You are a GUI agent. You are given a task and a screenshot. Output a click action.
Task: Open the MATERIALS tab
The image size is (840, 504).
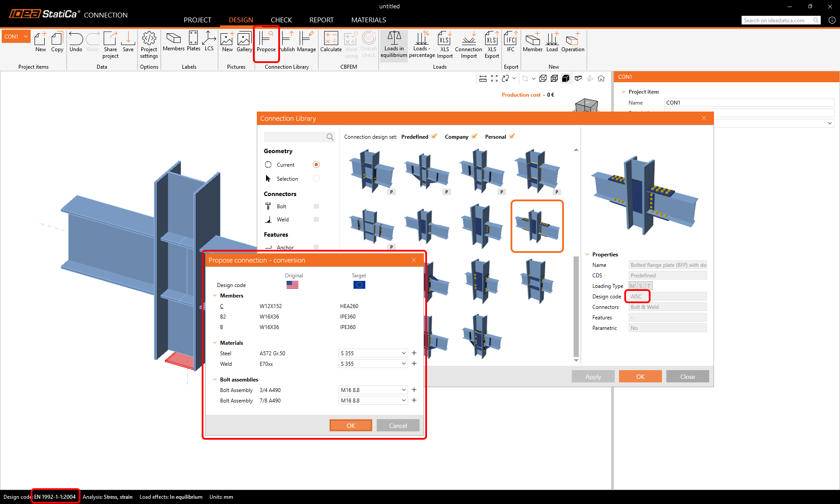[368, 20]
